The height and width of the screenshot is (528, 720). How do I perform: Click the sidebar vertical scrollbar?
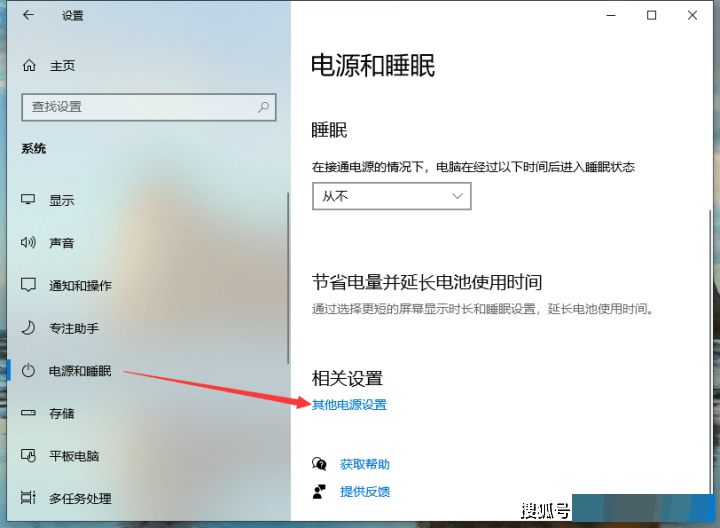[x=288, y=278]
